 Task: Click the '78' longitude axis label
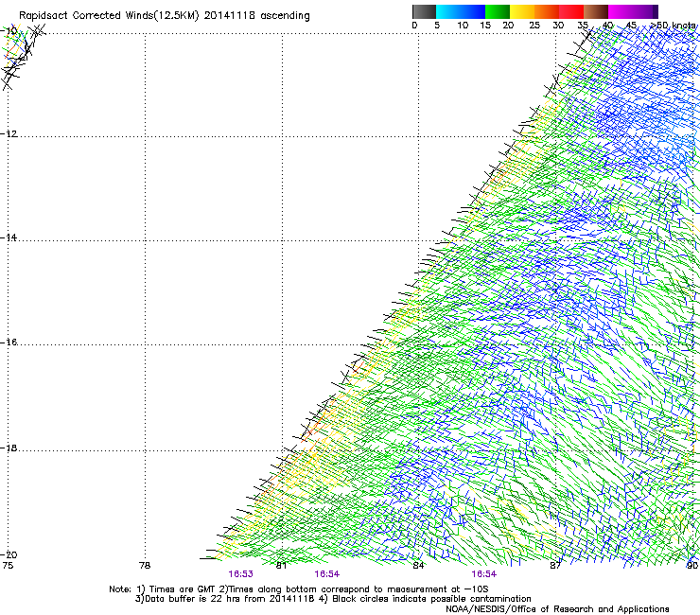[145, 566]
